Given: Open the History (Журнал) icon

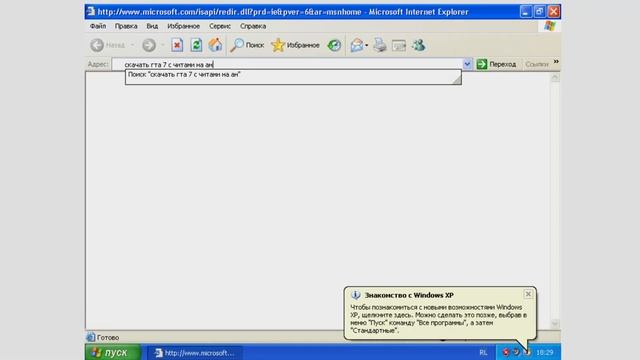Looking at the screenshot, I should (334, 45).
